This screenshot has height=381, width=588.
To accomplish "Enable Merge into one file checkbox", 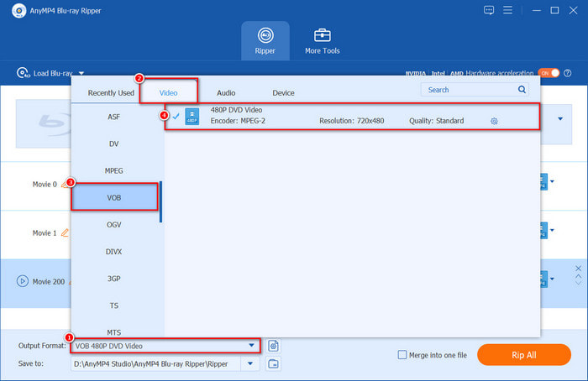I will (x=402, y=354).
